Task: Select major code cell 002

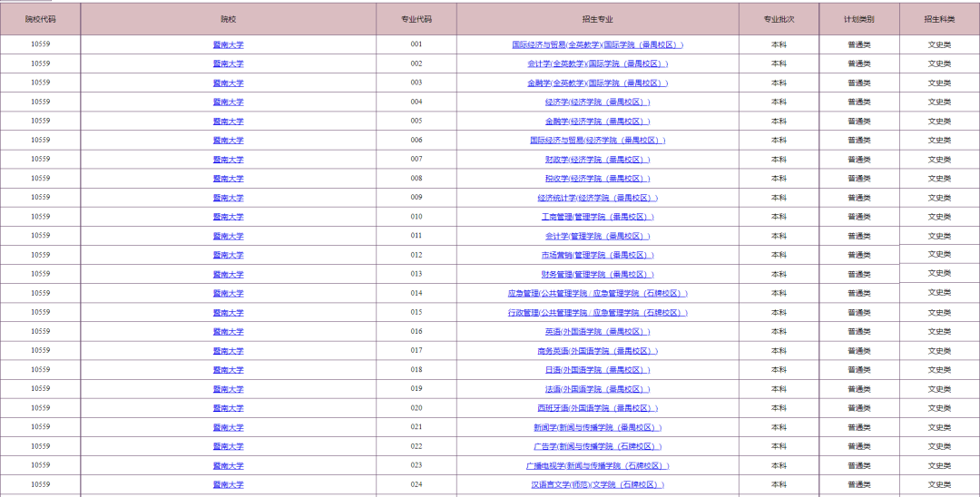Action: [x=416, y=63]
